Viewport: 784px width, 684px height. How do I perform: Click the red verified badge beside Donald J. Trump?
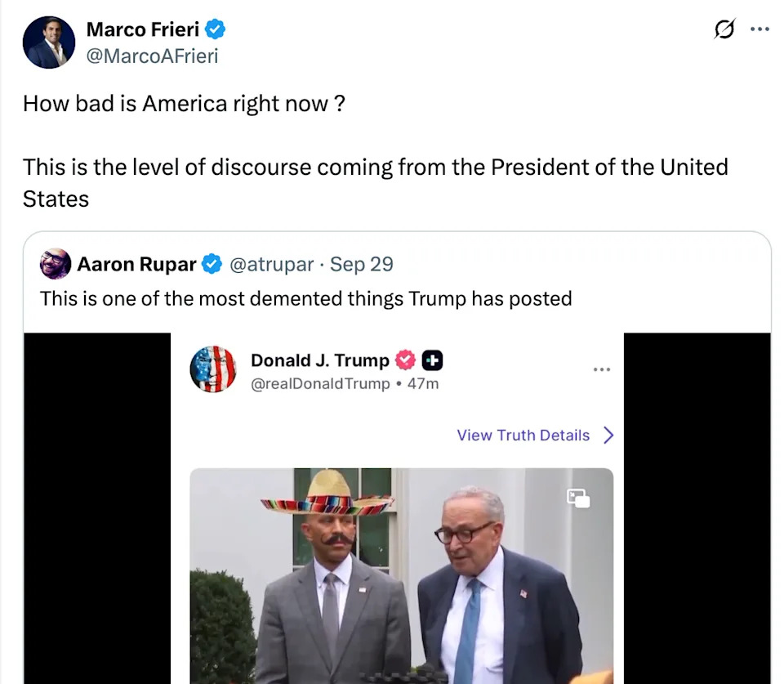click(x=405, y=360)
